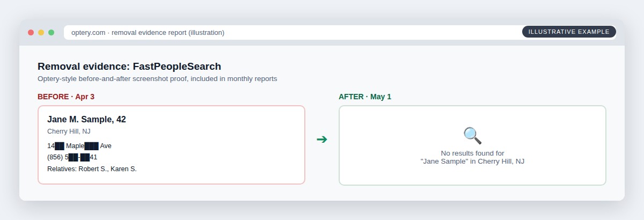The image size is (644, 220).
Task: Click the redacted Maple Ave address line
Action: (79, 145)
